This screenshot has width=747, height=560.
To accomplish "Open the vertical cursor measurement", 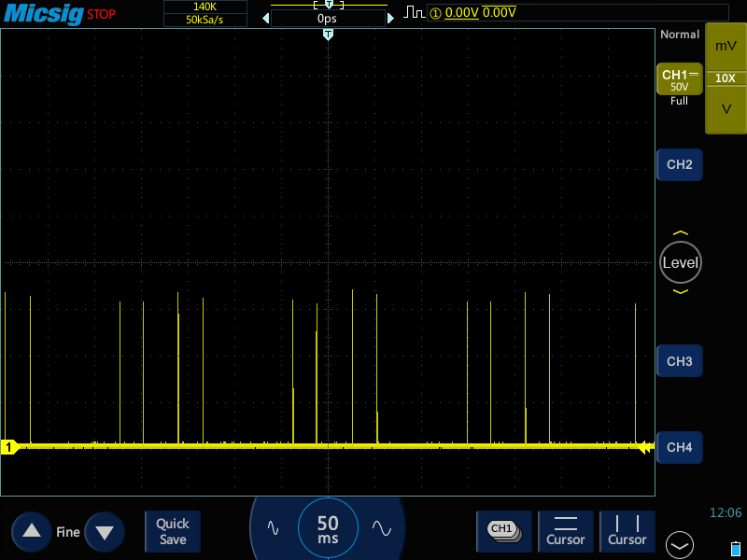I will [627, 530].
